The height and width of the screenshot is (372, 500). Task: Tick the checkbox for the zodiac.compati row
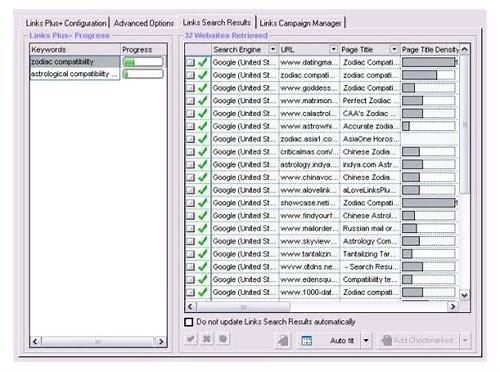[190, 75]
